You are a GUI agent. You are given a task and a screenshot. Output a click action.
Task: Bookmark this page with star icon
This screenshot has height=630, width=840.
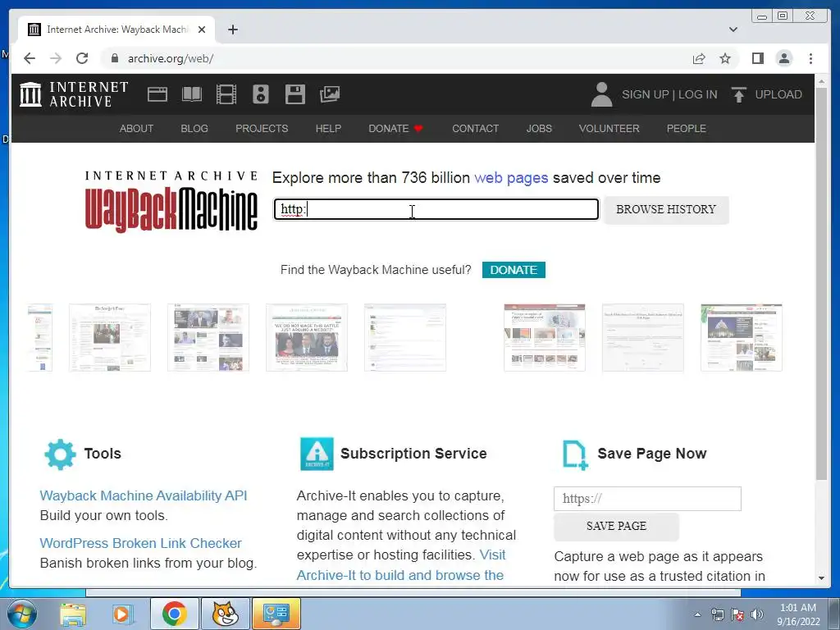click(x=725, y=58)
